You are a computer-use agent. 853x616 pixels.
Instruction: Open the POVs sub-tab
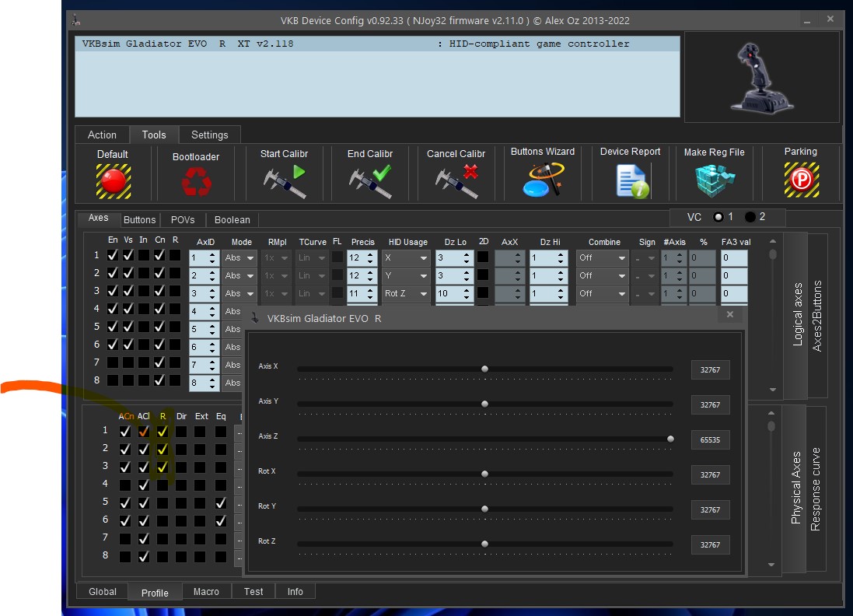[x=183, y=220]
